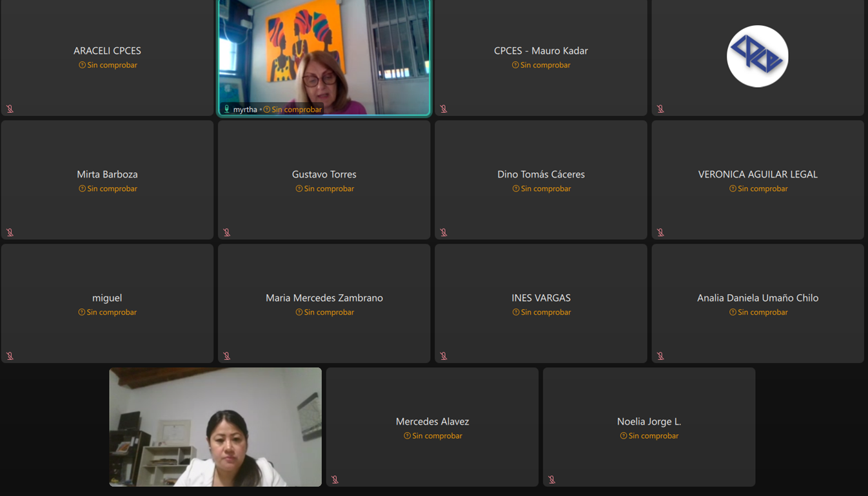This screenshot has height=496, width=868.
Task: Click 'Sin comprobar' next to myrtha
Action: [297, 110]
